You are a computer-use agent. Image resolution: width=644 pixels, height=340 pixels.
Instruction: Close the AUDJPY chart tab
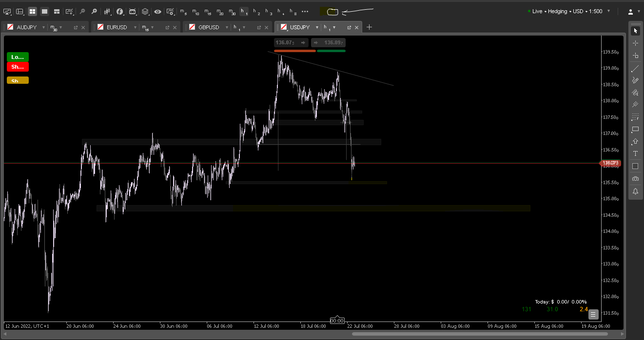point(83,27)
